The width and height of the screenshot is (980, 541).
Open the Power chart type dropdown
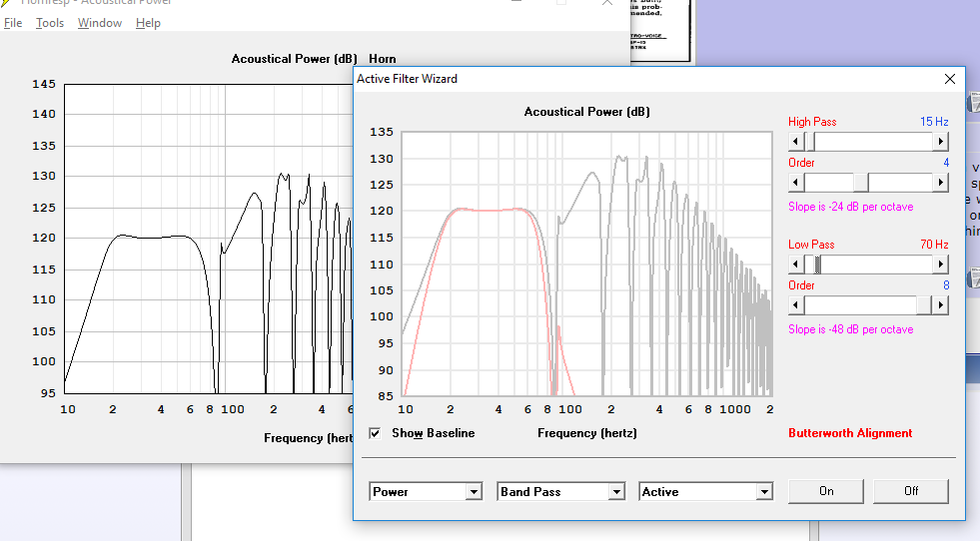tap(474, 492)
